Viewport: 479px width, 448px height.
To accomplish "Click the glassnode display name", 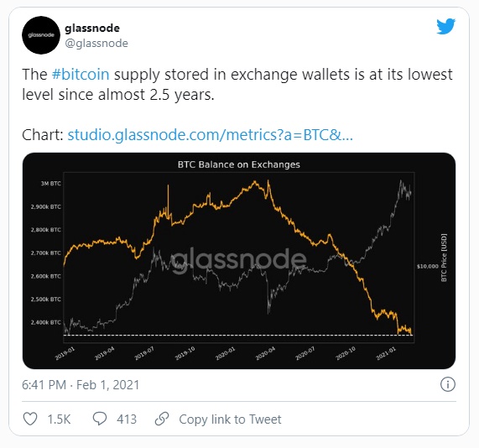I will [x=92, y=29].
